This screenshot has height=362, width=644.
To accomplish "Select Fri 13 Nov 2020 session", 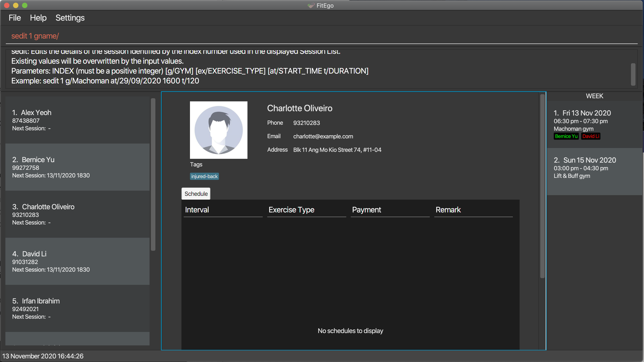I will (595, 121).
